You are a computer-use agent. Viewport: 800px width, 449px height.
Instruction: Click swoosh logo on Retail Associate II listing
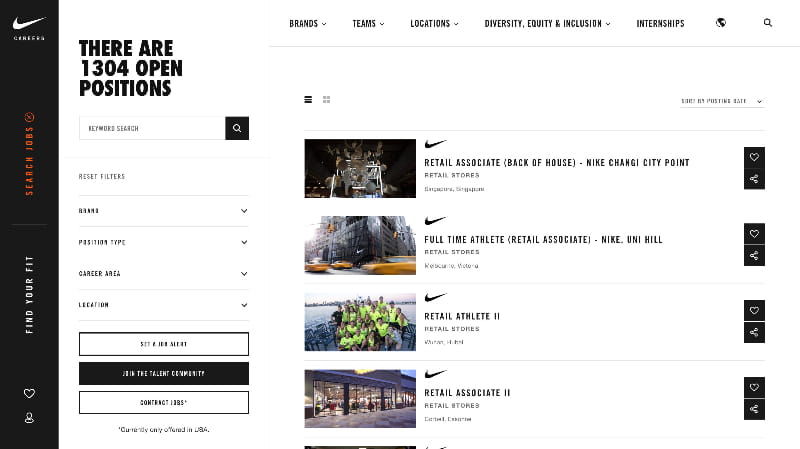pyautogui.click(x=435, y=374)
